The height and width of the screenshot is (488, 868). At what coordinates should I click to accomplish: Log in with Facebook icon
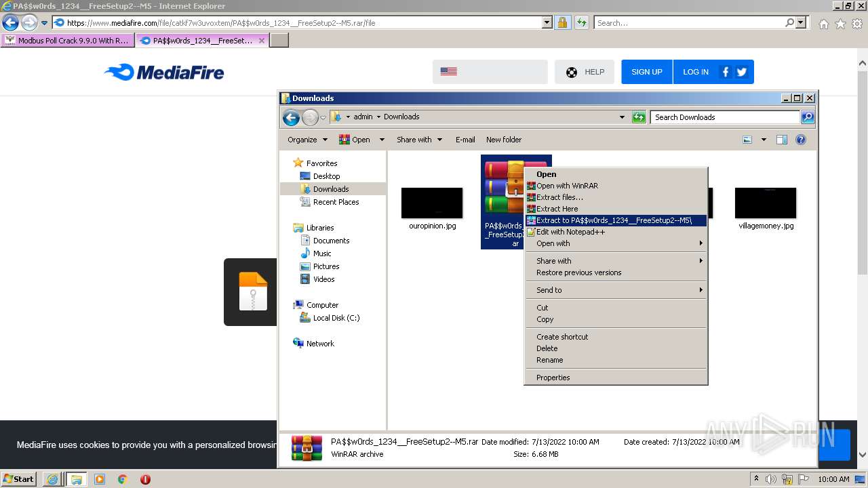click(x=726, y=72)
